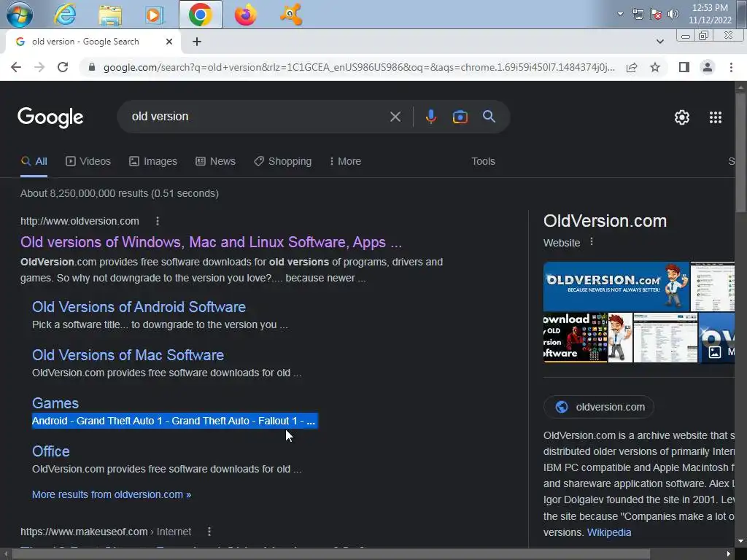Click the search box containing 'old version'
The image size is (747, 560).
click(258, 117)
